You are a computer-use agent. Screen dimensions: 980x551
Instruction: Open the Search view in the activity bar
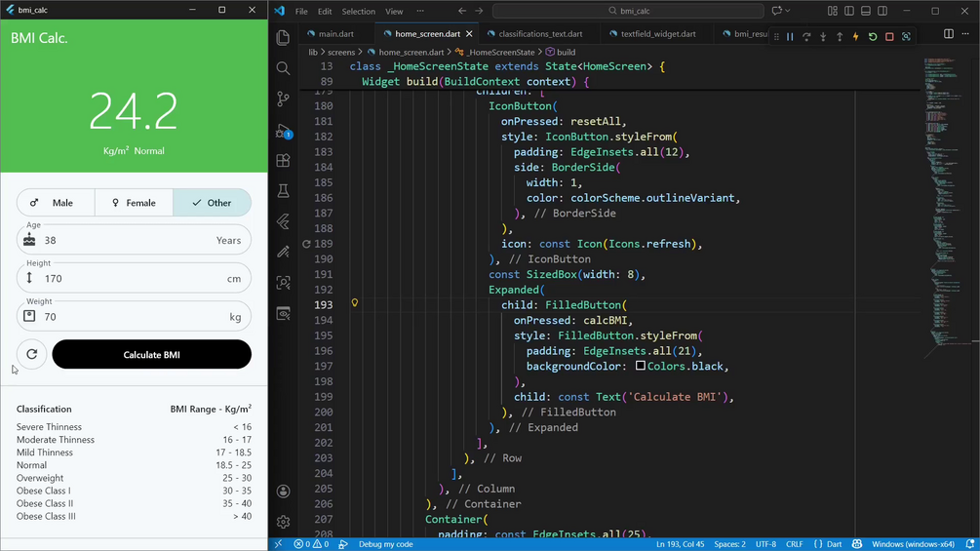coord(283,68)
